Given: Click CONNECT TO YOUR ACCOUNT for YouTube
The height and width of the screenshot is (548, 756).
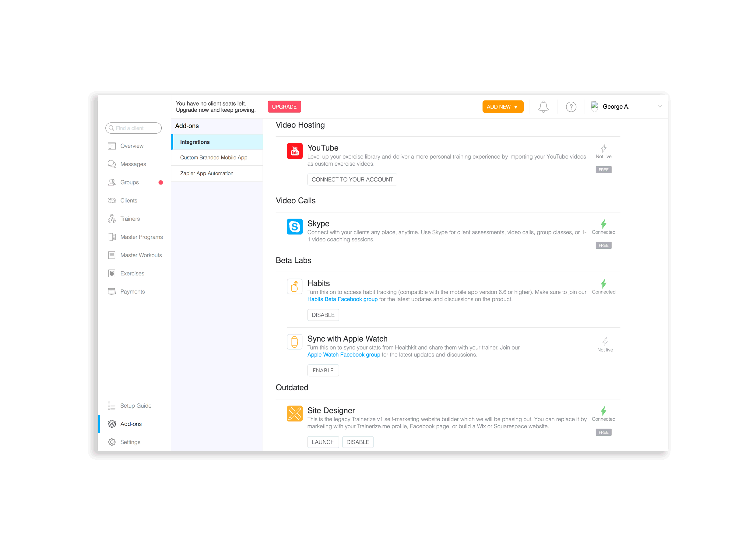Looking at the screenshot, I should pos(352,179).
